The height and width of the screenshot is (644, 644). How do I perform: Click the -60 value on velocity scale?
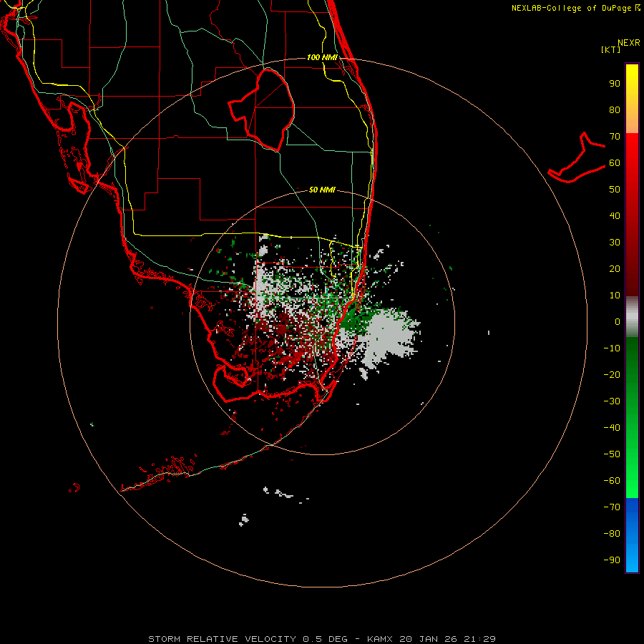[x=612, y=481]
